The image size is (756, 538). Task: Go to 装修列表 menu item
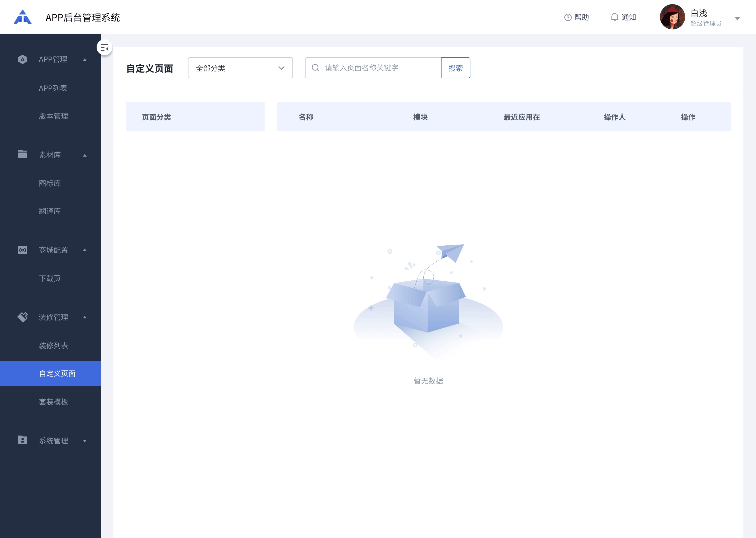click(x=53, y=345)
